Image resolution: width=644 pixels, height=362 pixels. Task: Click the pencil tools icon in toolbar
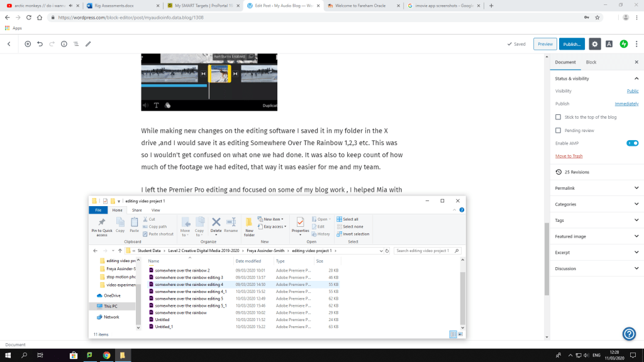[88, 44]
